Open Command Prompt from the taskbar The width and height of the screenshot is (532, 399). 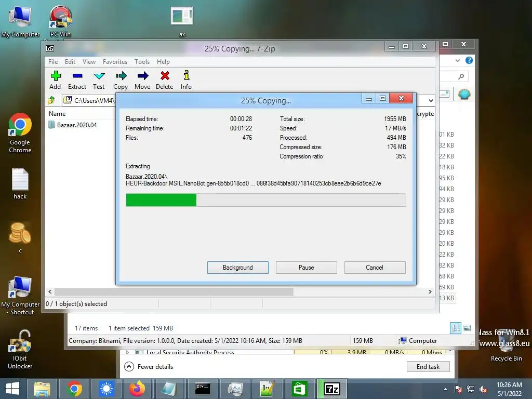coord(203,389)
